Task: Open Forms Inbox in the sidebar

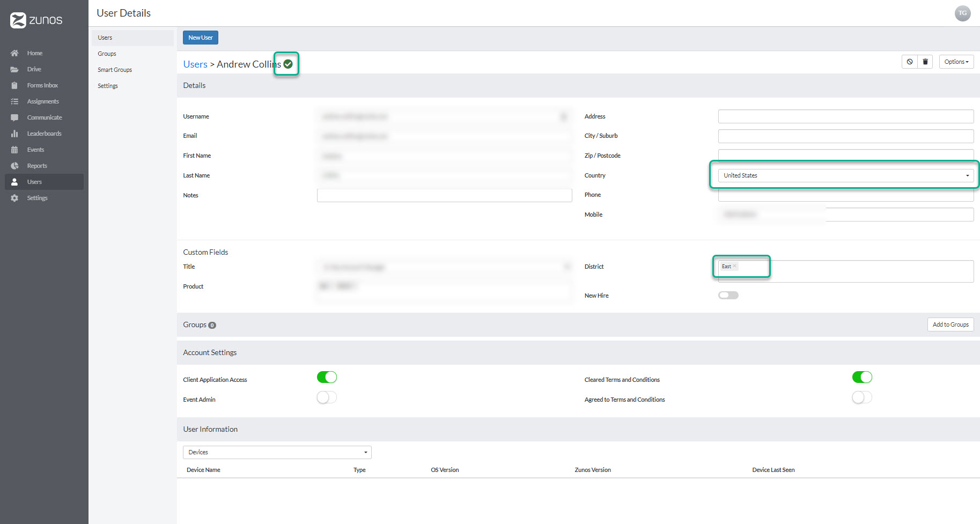Action: [x=42, y=85]
